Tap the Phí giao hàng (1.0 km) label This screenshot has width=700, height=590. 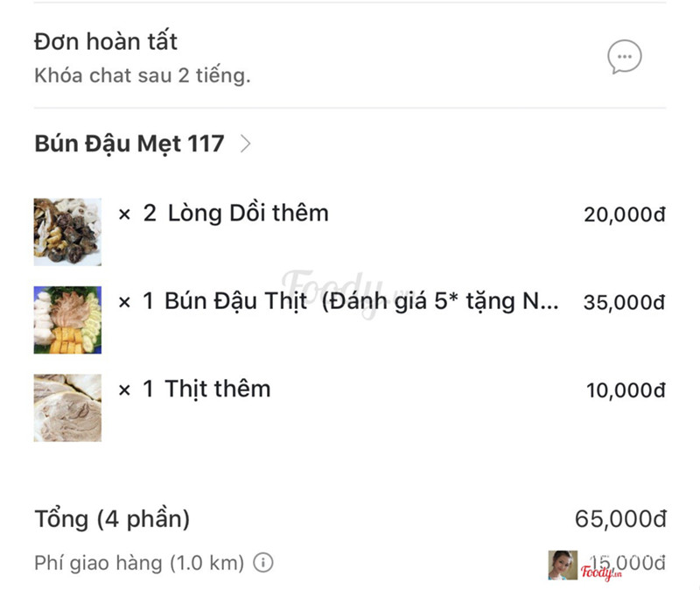(139, 563)
